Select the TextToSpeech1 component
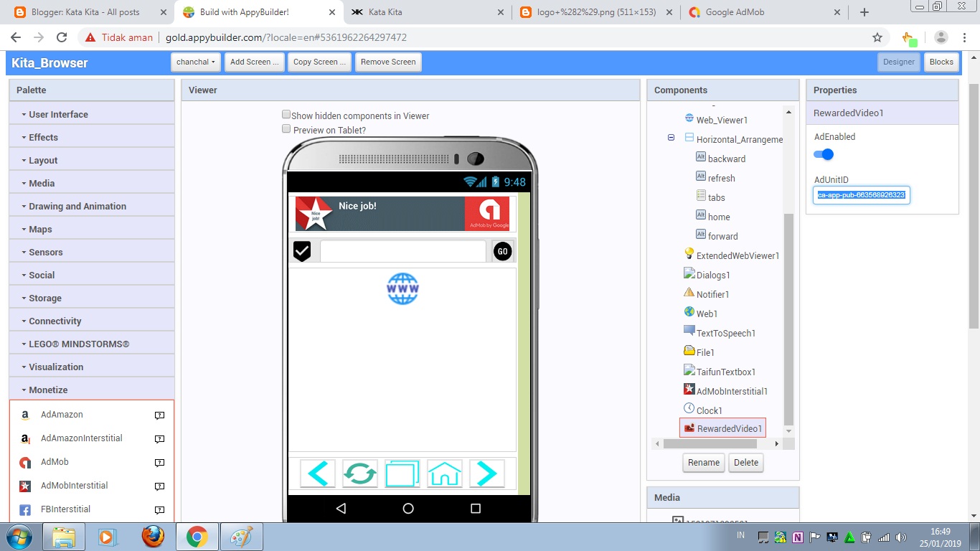This screenshot has width=980, height=551. (724, 332)
